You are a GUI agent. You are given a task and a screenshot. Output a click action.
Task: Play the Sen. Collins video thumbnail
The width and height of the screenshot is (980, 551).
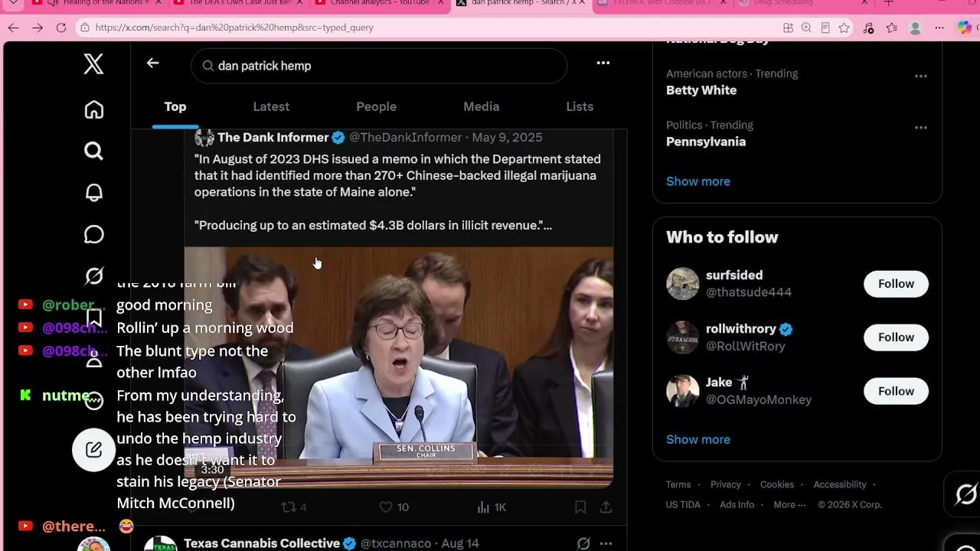[398, 367]
